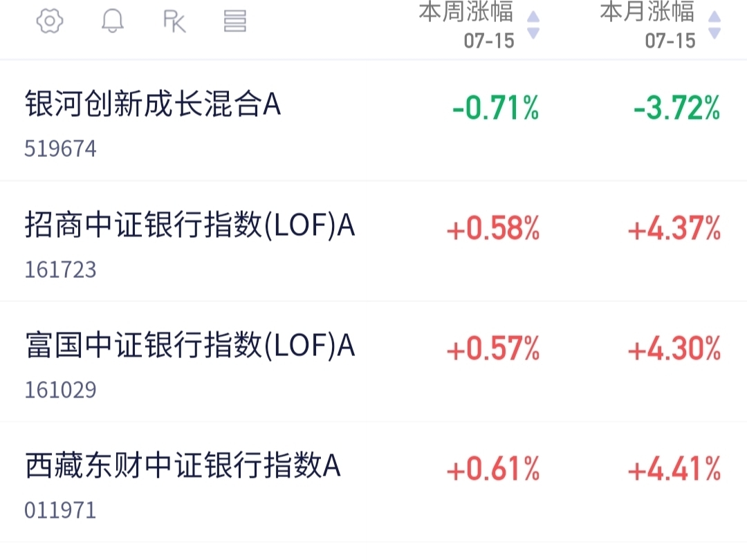Tap fund code 011971

tap(60, 510)
